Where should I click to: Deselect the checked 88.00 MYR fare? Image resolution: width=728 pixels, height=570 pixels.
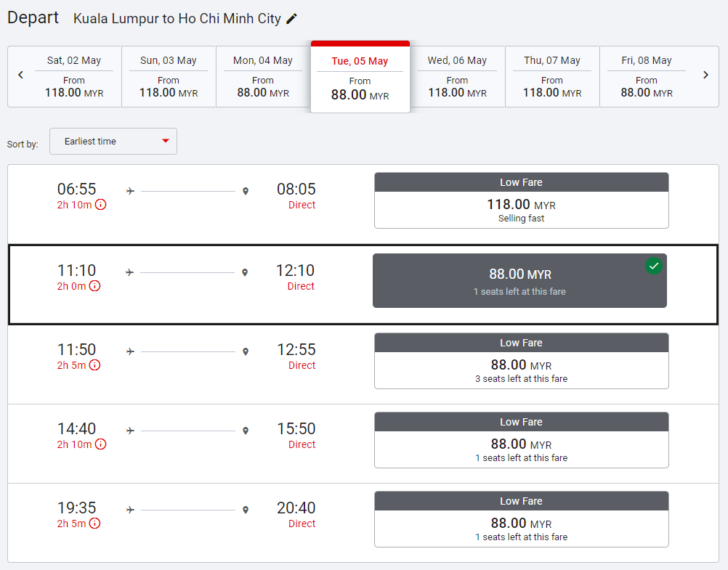(519, 281)
